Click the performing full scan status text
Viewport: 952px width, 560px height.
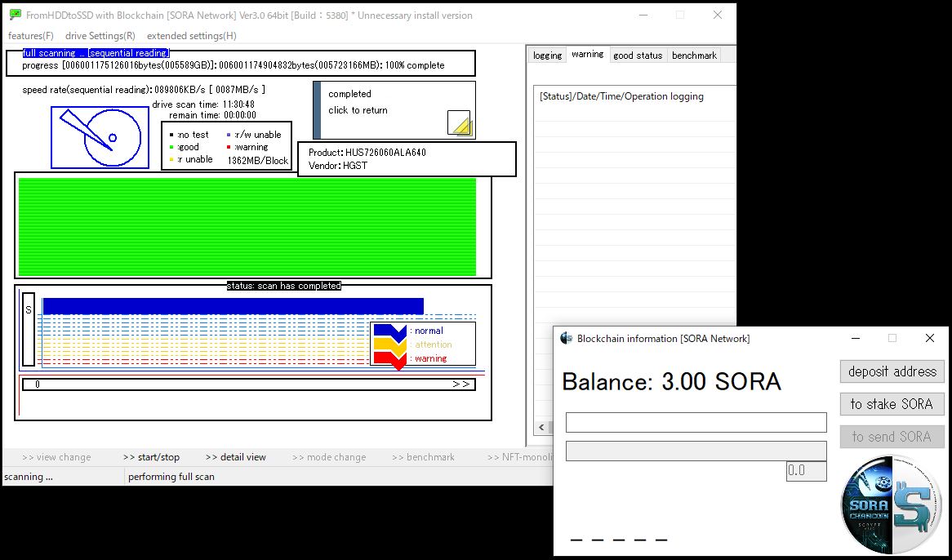coord(171,477)
